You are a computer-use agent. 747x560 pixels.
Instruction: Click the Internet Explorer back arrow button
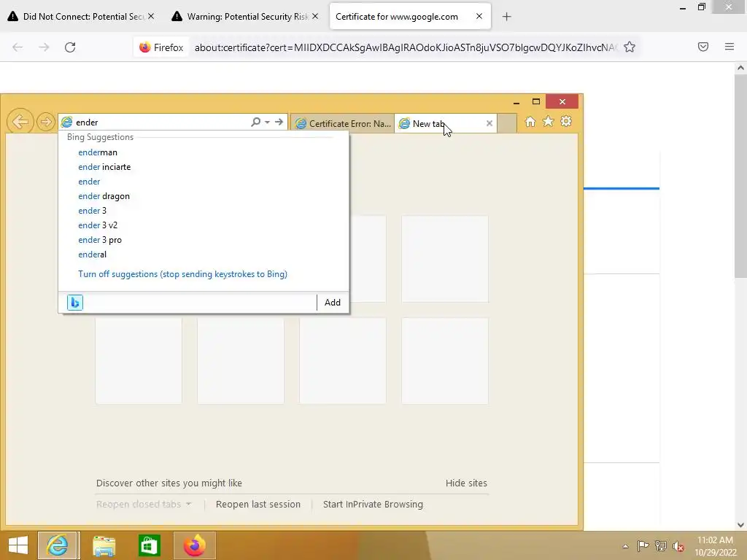[x=20, y=122]
